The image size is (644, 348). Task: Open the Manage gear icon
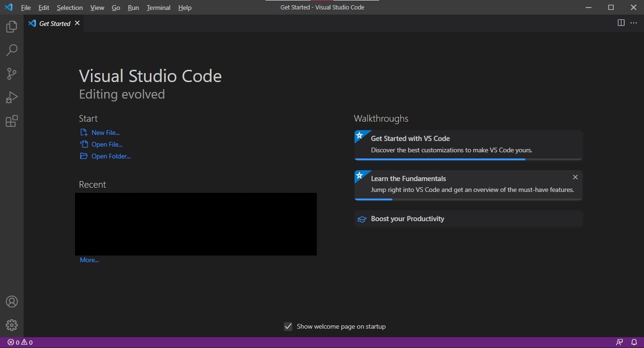12,325
